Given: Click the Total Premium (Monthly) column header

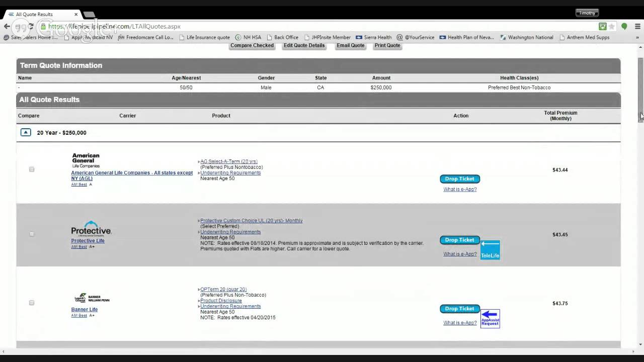Looking at the screenshot, I should 560,116.
